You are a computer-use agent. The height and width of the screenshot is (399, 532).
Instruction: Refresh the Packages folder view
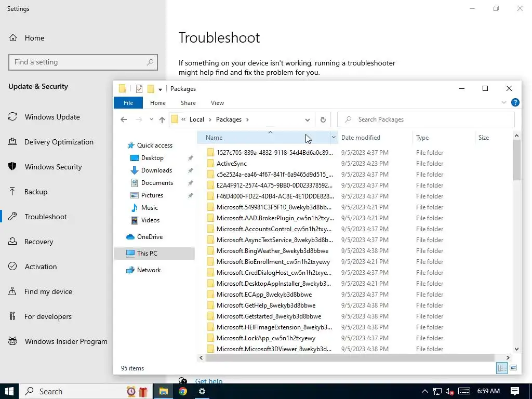pyautogui.click(x=323, y=119)
